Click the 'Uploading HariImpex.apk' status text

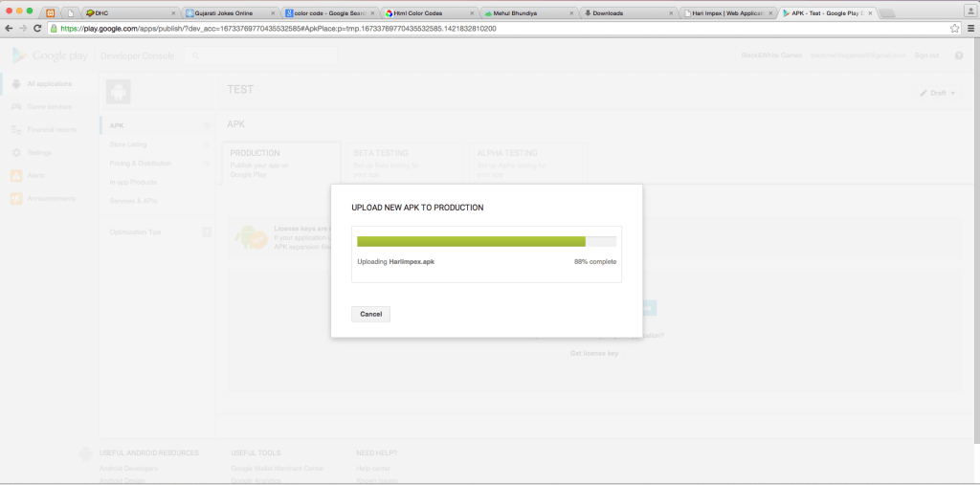click(x=395, y=262)
